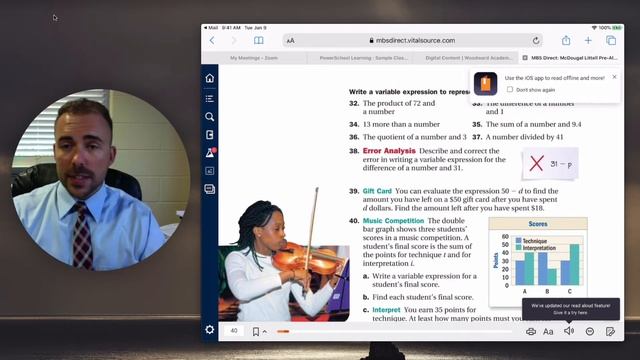This screenshot has width=640, height=360.
Task: Open the Safari bookmarks book icon
Action: pyautogui.click(x=259, y=40)
